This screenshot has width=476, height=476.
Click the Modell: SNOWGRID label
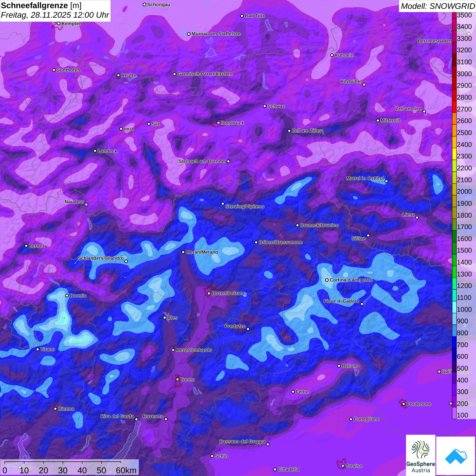(438, 6)
